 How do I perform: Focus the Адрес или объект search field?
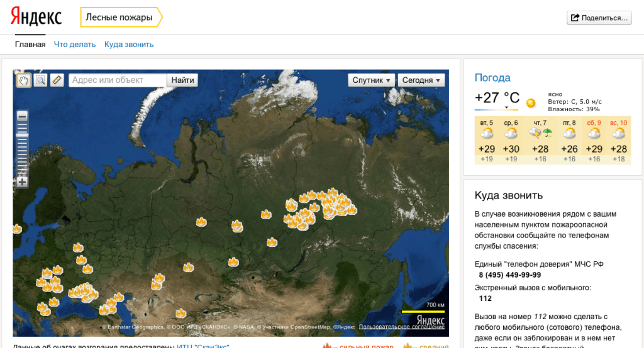[x=118, y=80]
